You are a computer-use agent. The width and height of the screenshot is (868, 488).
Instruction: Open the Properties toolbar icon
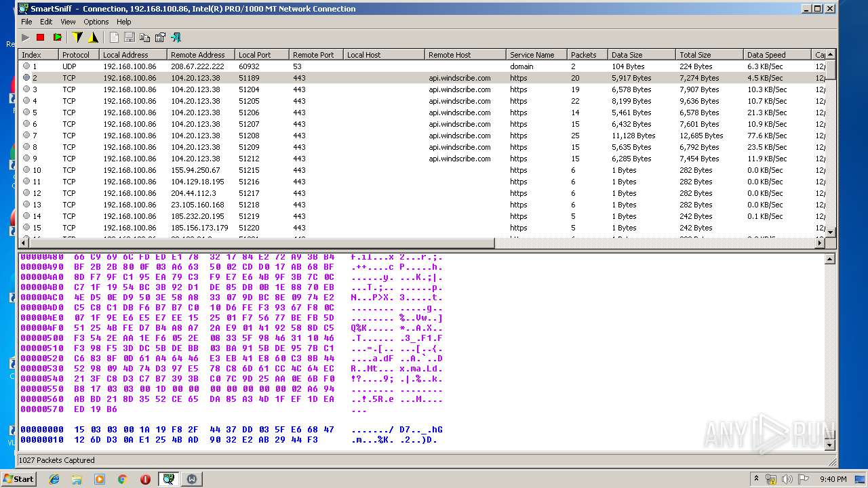pos(160,37)
